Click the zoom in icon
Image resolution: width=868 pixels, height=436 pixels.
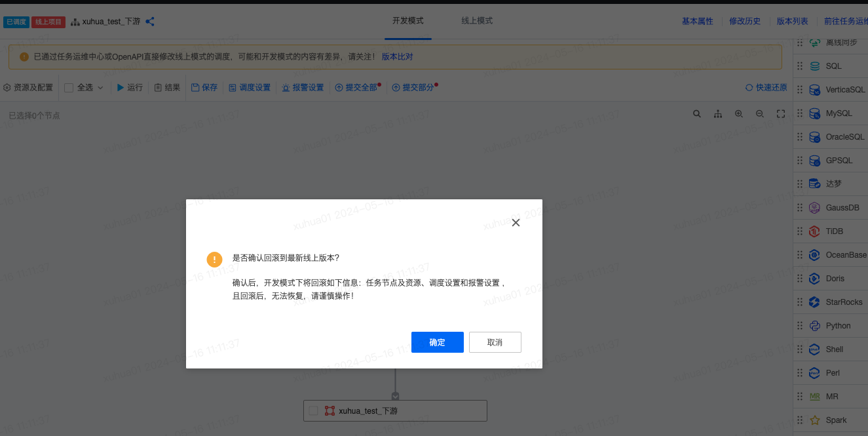point(739,113)
